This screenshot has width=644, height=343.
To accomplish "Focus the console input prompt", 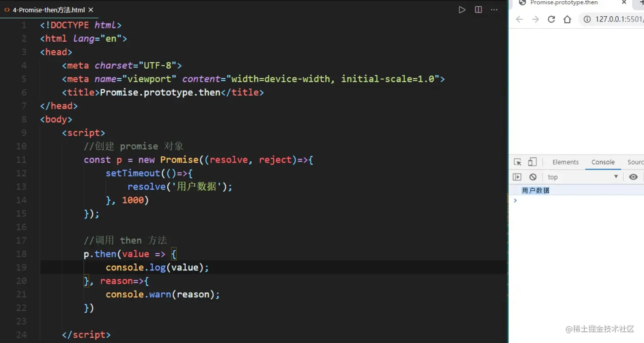I will (580, 200).
